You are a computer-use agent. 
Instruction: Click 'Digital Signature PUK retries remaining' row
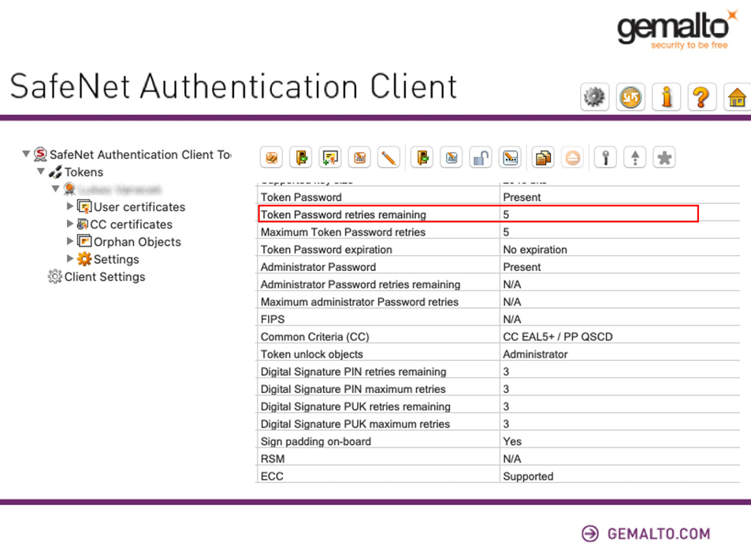click(498, 406)
